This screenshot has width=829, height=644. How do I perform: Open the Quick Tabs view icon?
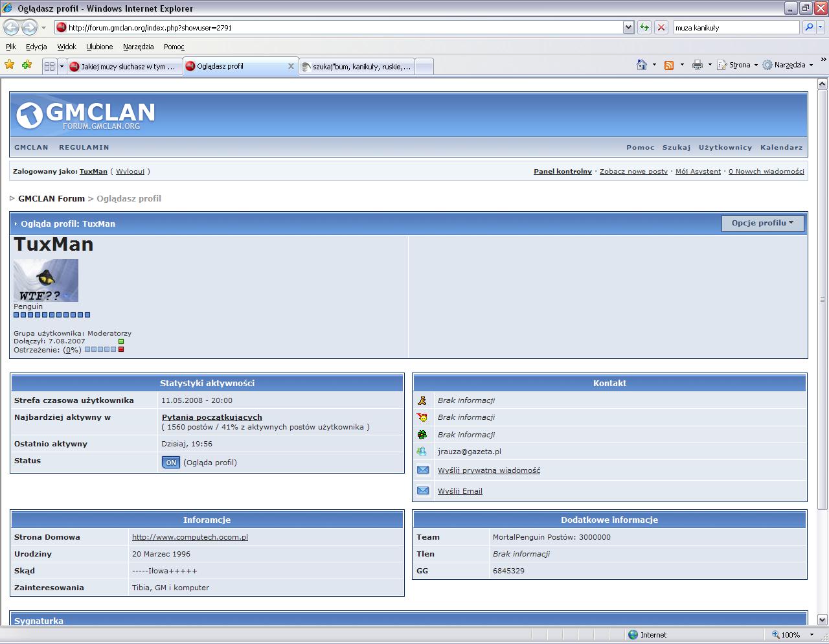click(x=49, y=66)
